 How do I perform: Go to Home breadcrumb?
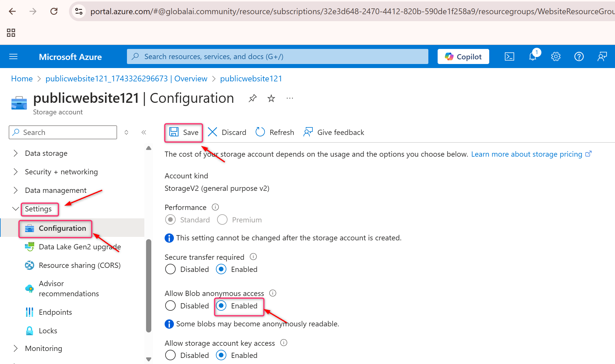(22, 78)
